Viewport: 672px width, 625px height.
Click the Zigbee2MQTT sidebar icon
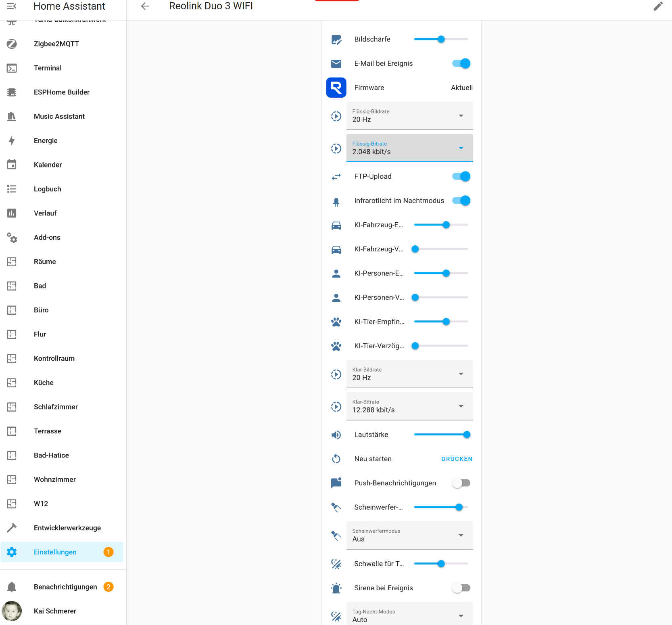pyautogui.click(x=12, y=44)
